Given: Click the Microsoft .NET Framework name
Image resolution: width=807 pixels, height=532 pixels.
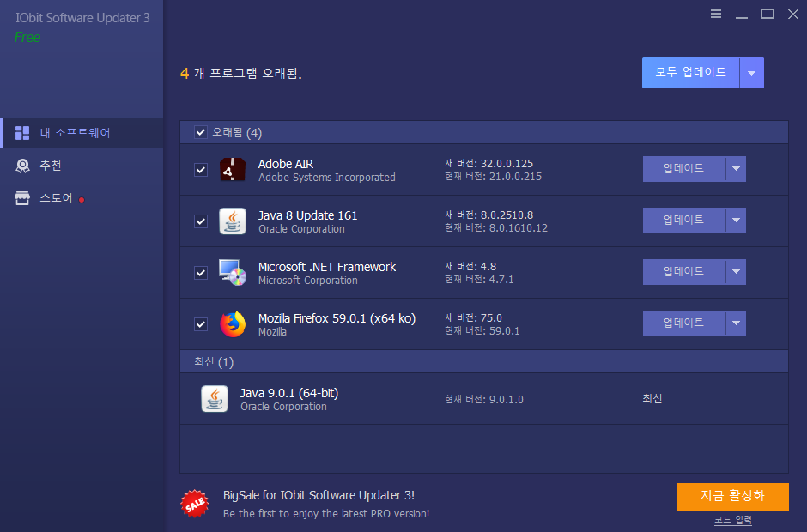Looking at the screenshot, I should pos(327,267).
